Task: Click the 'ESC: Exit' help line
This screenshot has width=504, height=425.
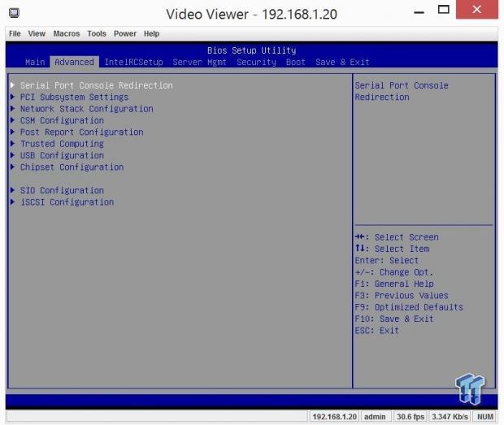Action: pyautogui.click(x=377, y=331)
